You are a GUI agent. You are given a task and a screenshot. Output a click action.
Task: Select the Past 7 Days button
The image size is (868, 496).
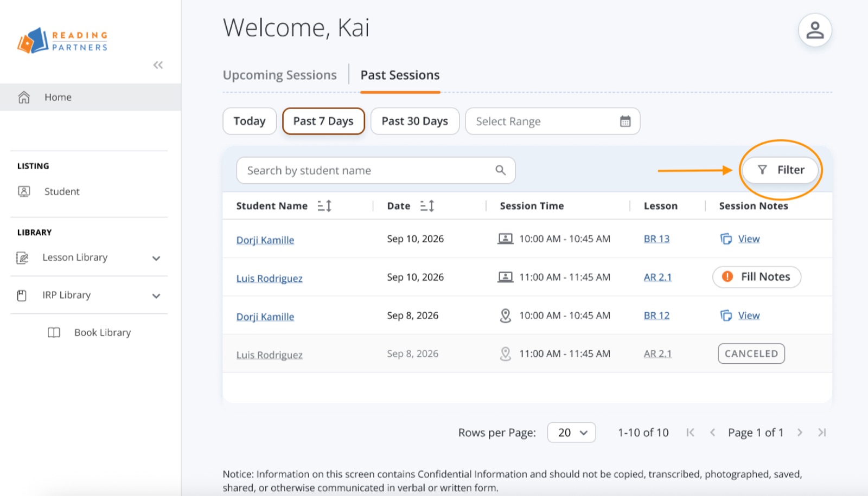323,121
